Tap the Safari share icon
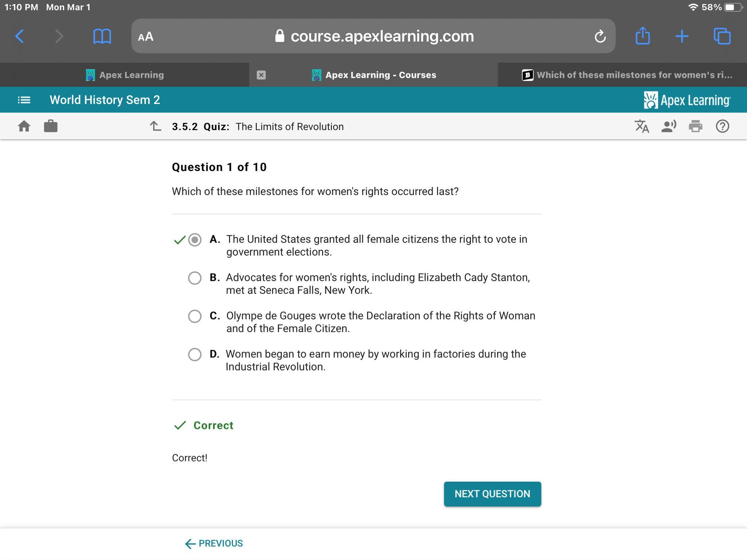 [642, 36]
